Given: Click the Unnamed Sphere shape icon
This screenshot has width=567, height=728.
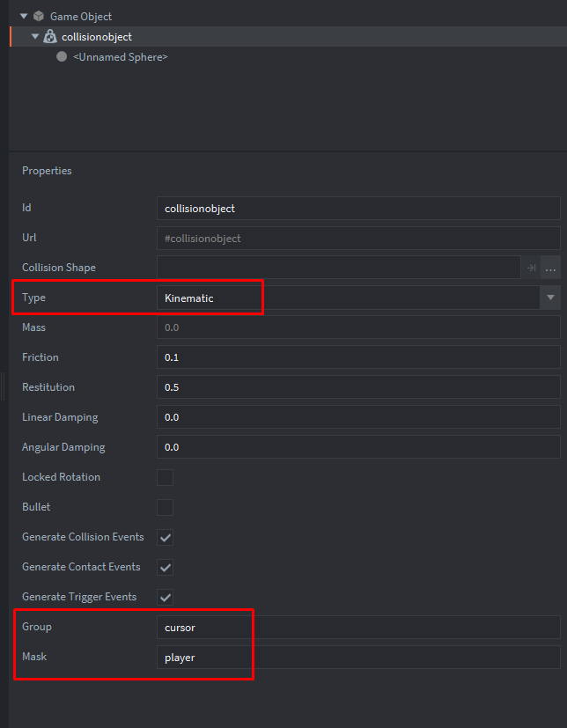Looking at the screenshot, I should pos(62,56).
